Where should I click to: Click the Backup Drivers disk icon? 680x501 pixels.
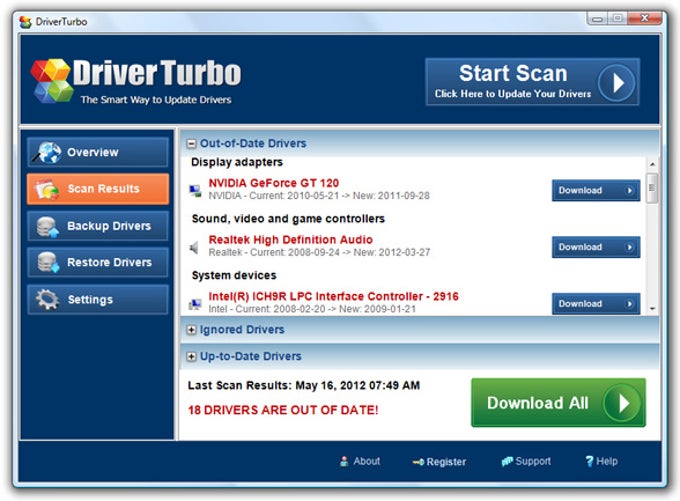(47, 226)
